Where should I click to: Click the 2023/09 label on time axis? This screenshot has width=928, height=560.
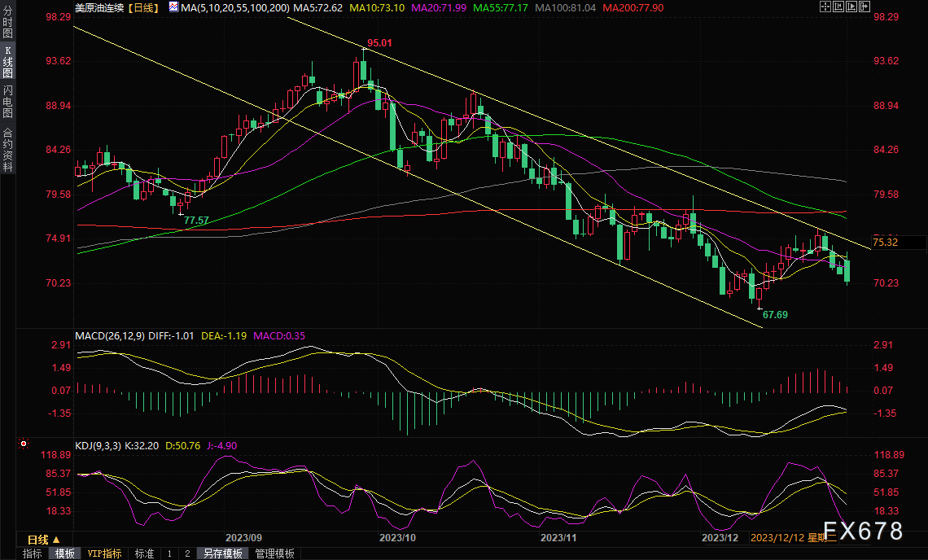click(x=244, y=537)
